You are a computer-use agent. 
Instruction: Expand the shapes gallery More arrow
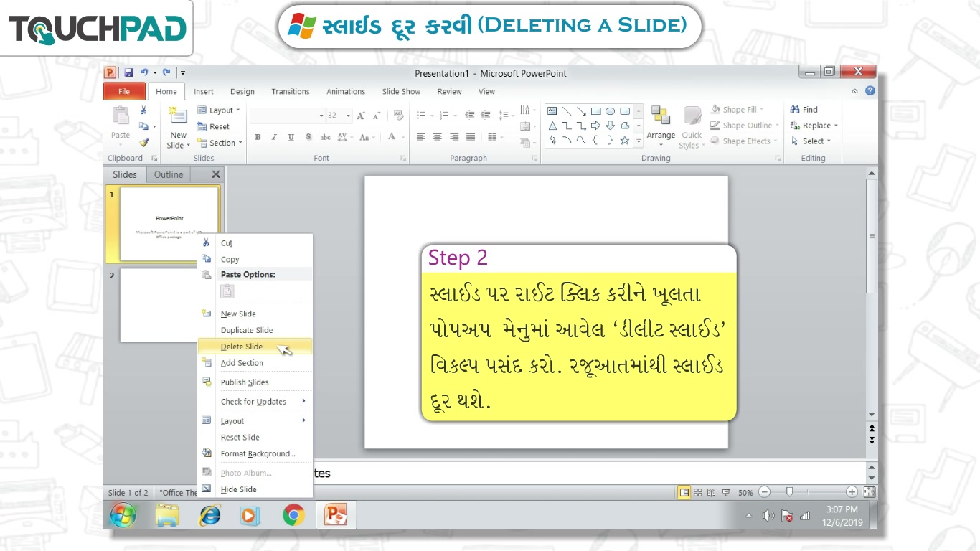[639, 141]
